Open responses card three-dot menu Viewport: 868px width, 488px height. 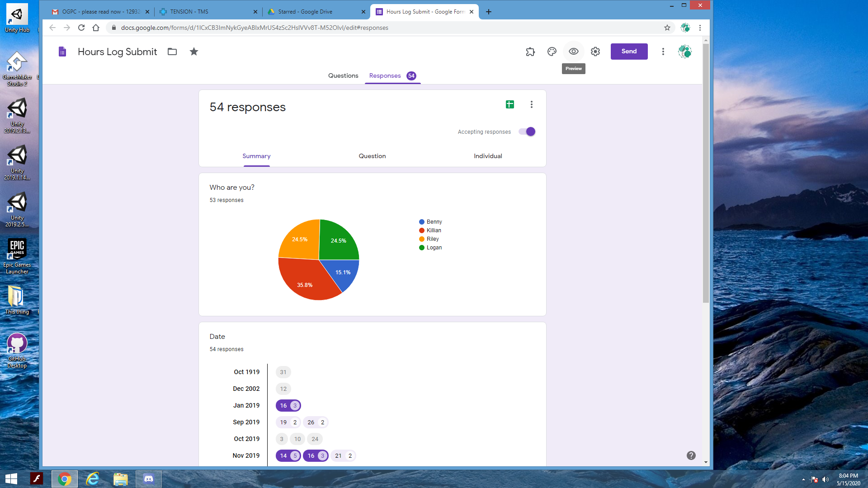pos(532,104)
